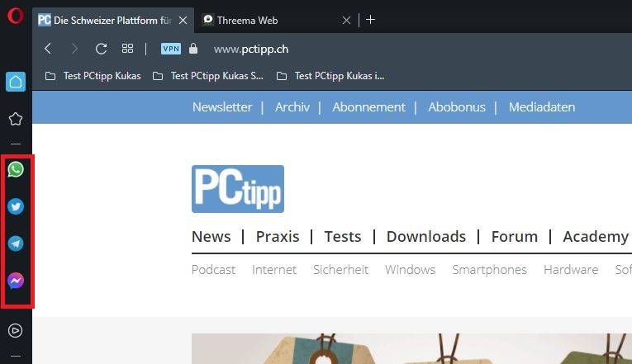The image size is (632, 364).
Task: Select the Podcast subcategory
Action: (213, 269)
